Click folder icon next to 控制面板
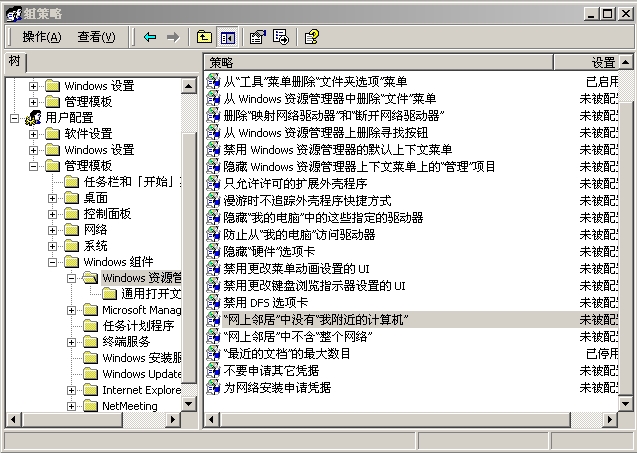Image resolution: width=637 pixels, height=453 pixels. pyautogui.click(x=72, y=214)
